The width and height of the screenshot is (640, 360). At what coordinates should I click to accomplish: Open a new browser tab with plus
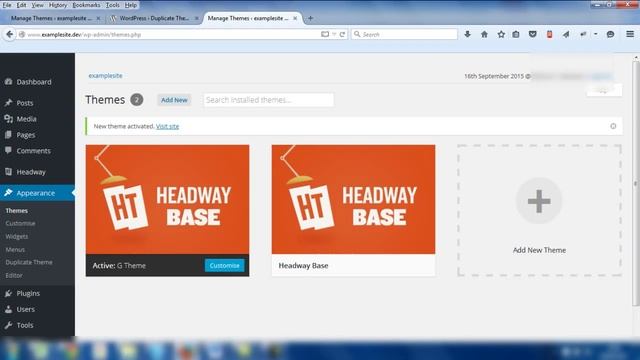click(311, 18)
